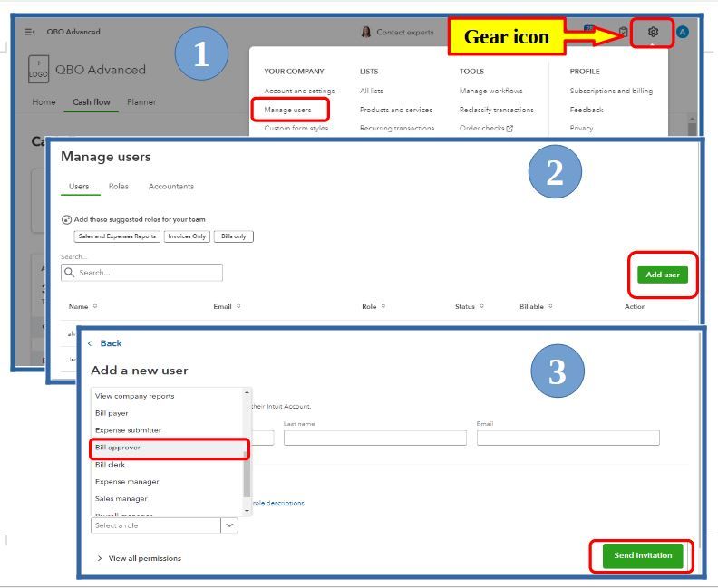This screenshot has width=718, height=588.
Task: Open Account and settings
Action: pos(299,91)
